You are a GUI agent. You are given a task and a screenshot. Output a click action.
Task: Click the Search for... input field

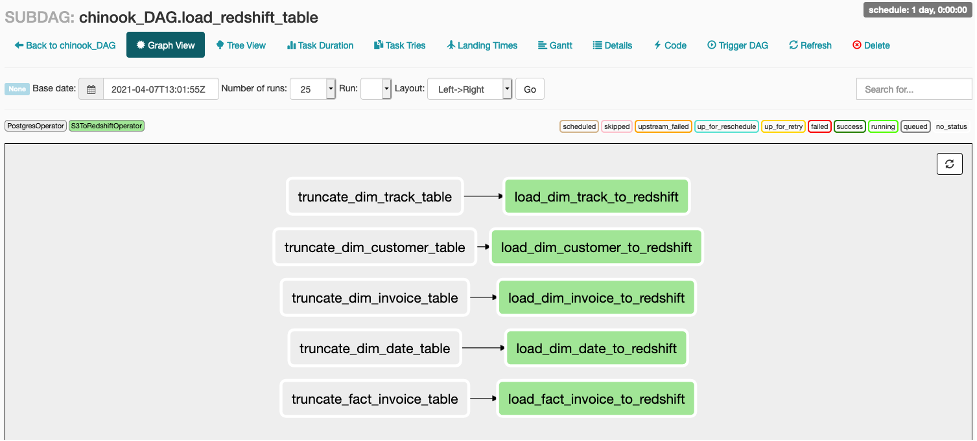913,89
